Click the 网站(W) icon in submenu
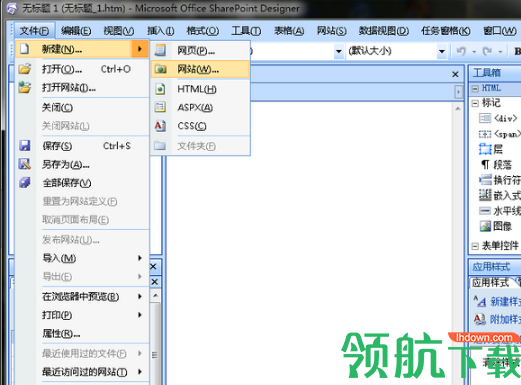The width and height of the screenshot is (521, 385). 160,69
